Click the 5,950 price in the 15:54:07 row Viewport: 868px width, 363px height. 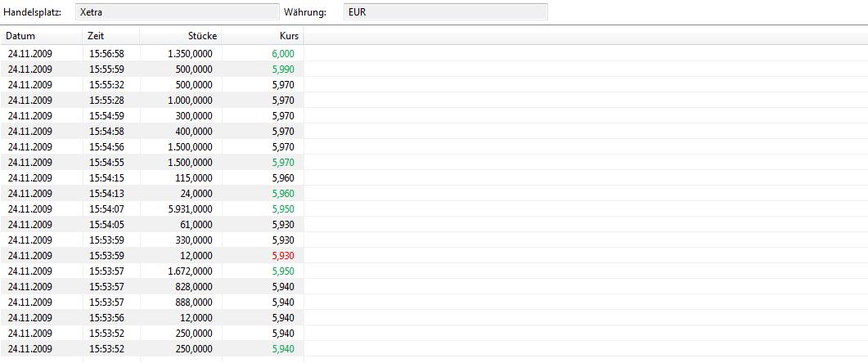[x=283, y=208]
